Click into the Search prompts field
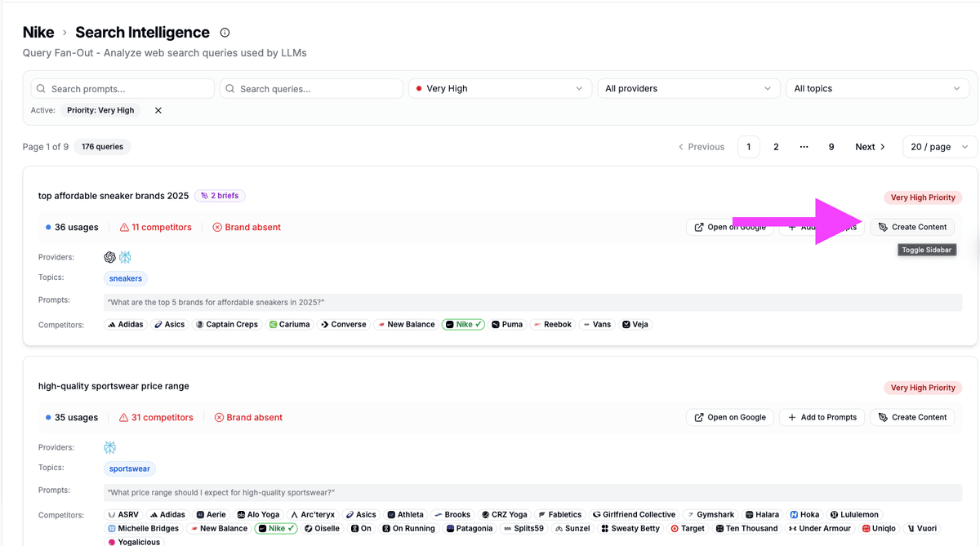Image resolution: width=980 pixels, height=546 pixels. 122,88
